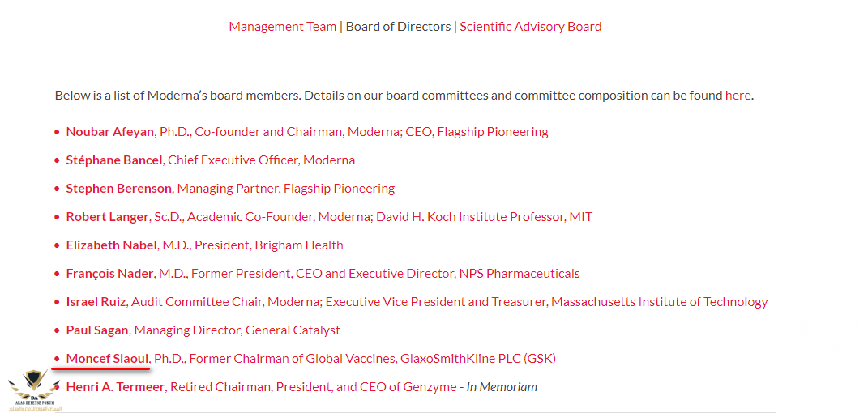868x413 pixels.
Task: Open the Management Team tab
Action: 282,27
